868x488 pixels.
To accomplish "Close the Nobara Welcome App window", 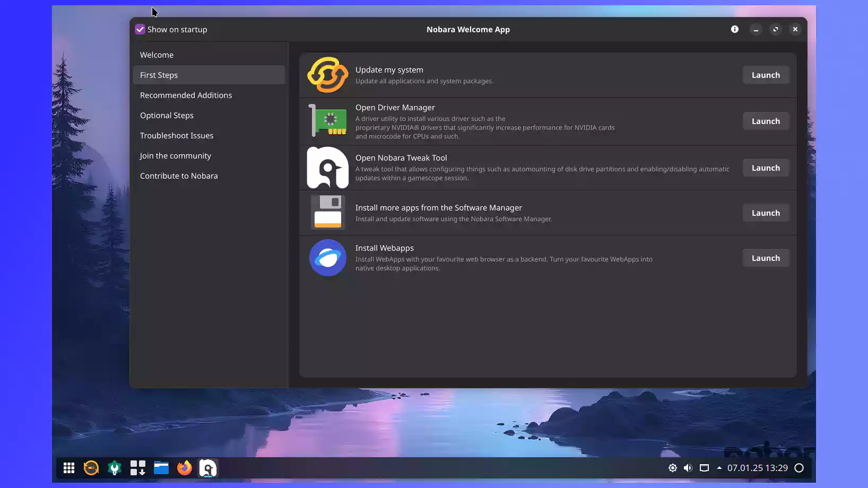I will pos(795,30).
